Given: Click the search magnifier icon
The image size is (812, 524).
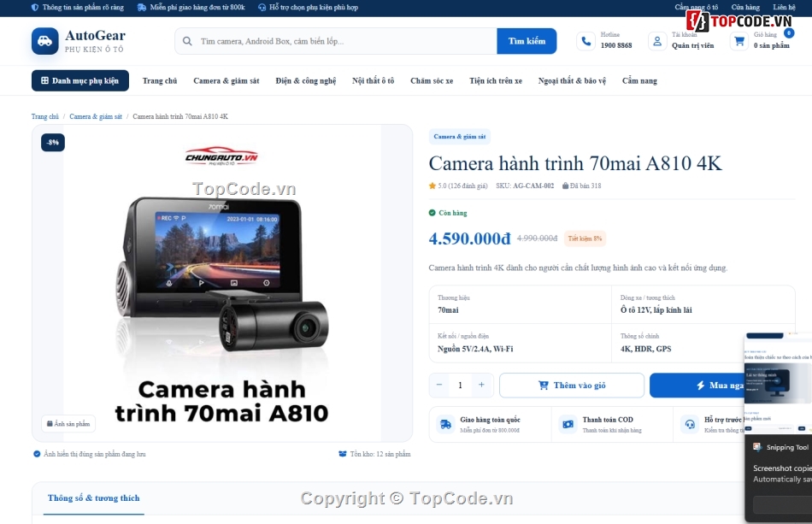Looking at the screenshot, I should (x=187, y=41).
